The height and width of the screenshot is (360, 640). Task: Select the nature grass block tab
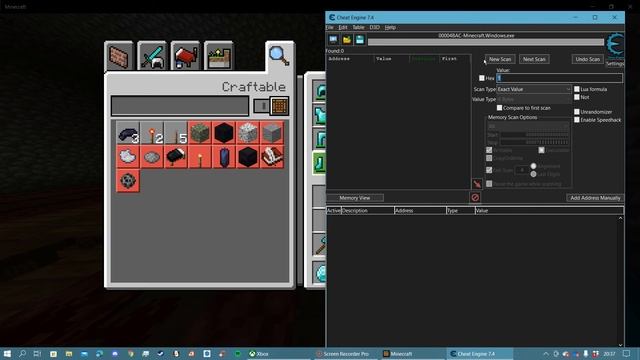coord(219,56)
